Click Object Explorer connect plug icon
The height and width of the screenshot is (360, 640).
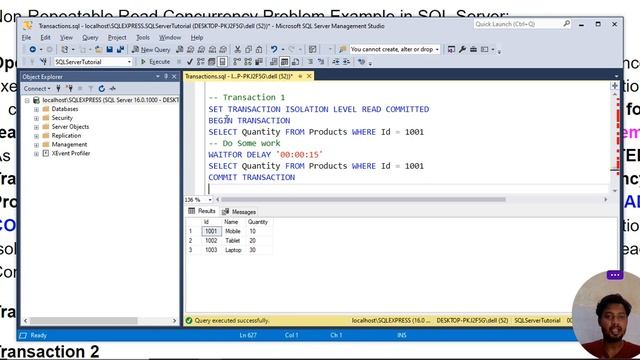click(58, 88)
